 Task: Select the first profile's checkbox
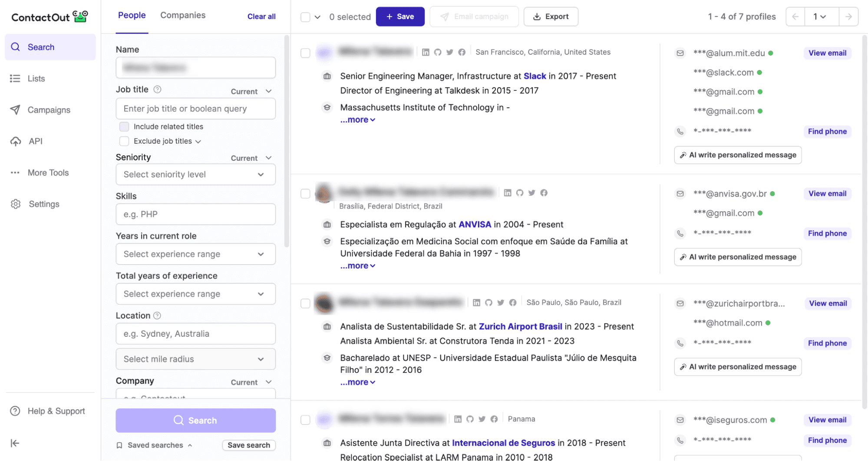tap(305, 53)
